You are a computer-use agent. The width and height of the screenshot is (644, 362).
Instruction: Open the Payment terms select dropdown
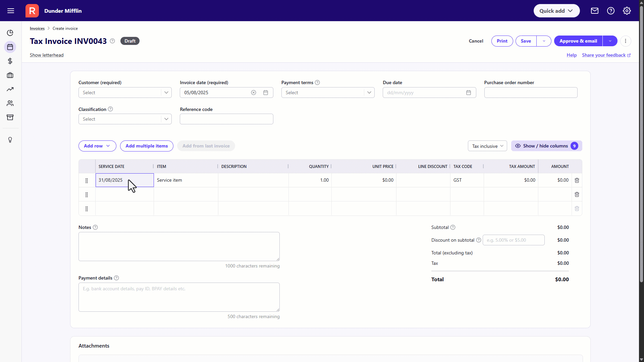pyautogui.click(x=328, y=93)
